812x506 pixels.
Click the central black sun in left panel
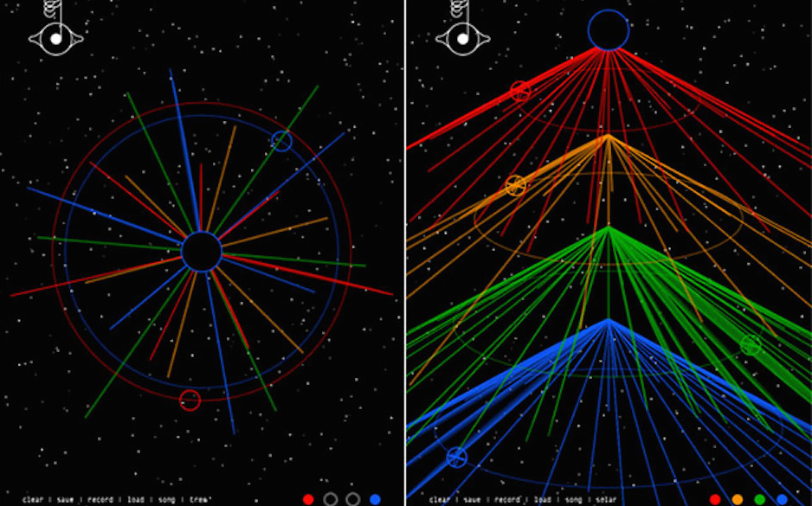click(201, 252)
